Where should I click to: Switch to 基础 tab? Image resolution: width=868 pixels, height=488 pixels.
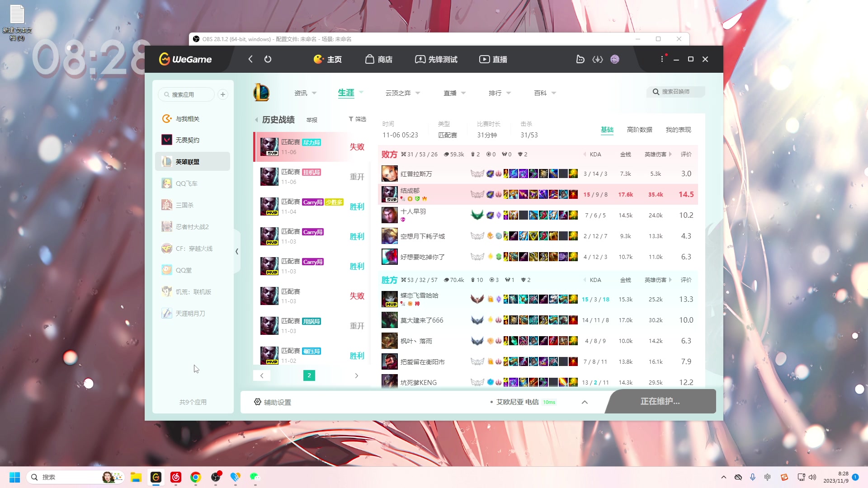tap(607, 130)
